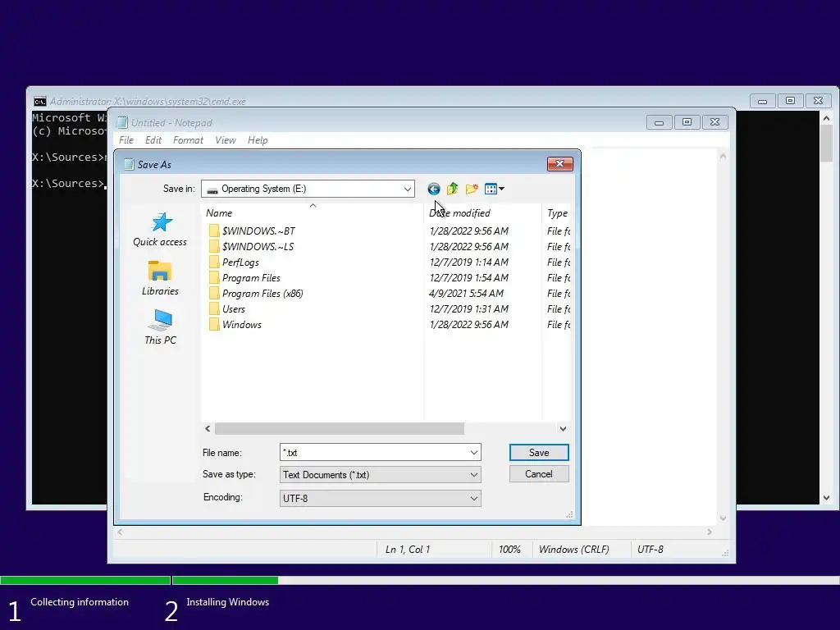Click the $WINDOWS.~LS folder icon
This screenshot has height=630, width=840.
[214, 246]
